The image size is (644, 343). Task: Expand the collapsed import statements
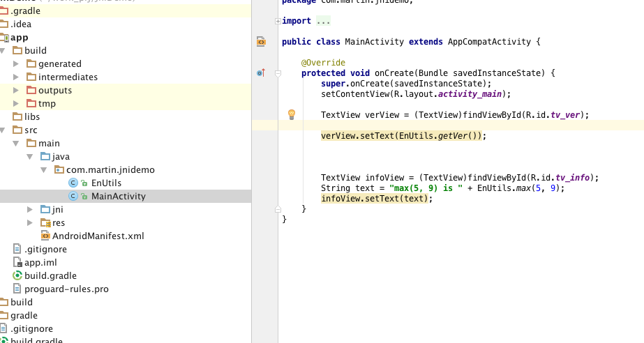(x=278, y=21)
